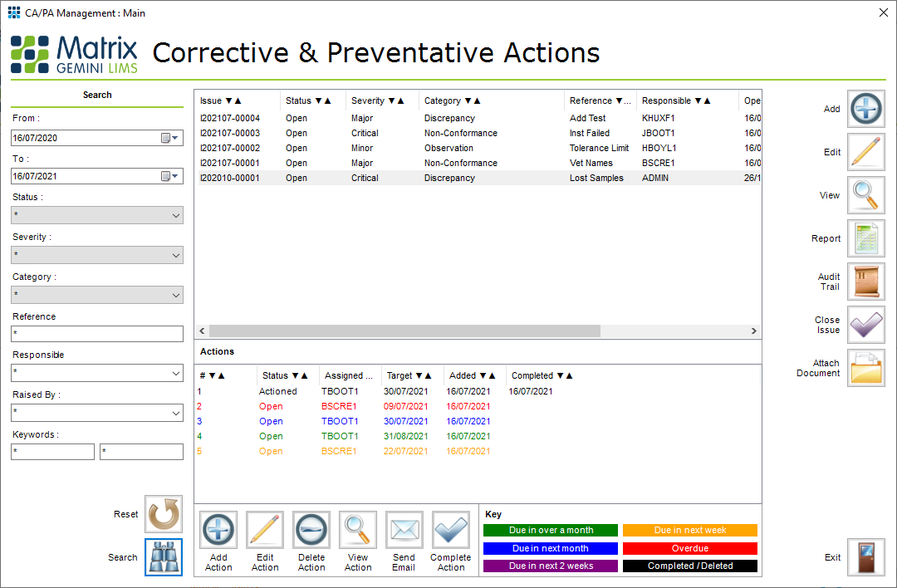This screenshot has height=588, width=897.
Task: Click the Attach Document folder icon
Action: tap(865, 368)
